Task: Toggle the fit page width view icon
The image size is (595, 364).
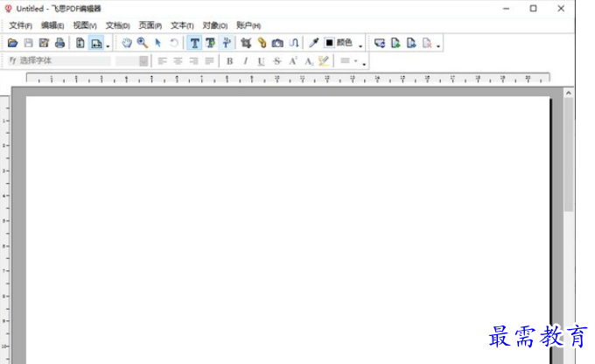Action: pyautogui.click(x=96, y=43)
